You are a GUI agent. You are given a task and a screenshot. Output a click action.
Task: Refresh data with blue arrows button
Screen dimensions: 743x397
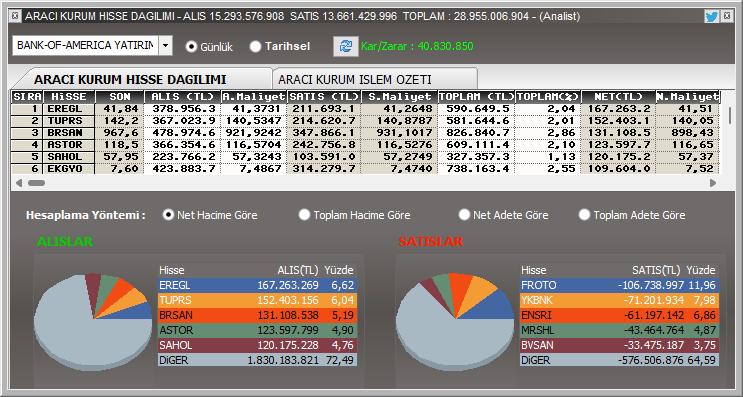coord(346,46)
